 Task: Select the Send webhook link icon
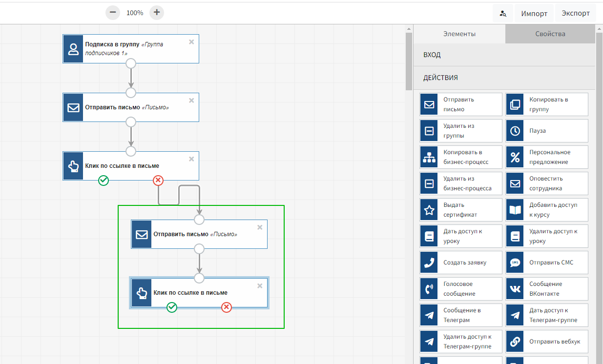[x=515, y=342]
